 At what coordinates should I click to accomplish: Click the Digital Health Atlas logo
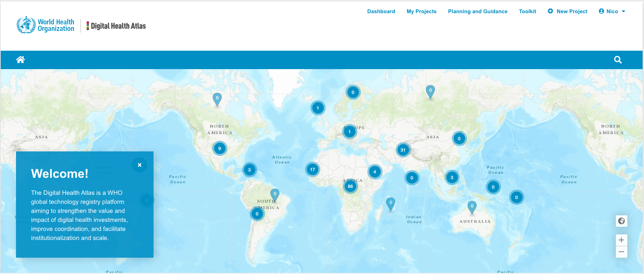point(116,26)
